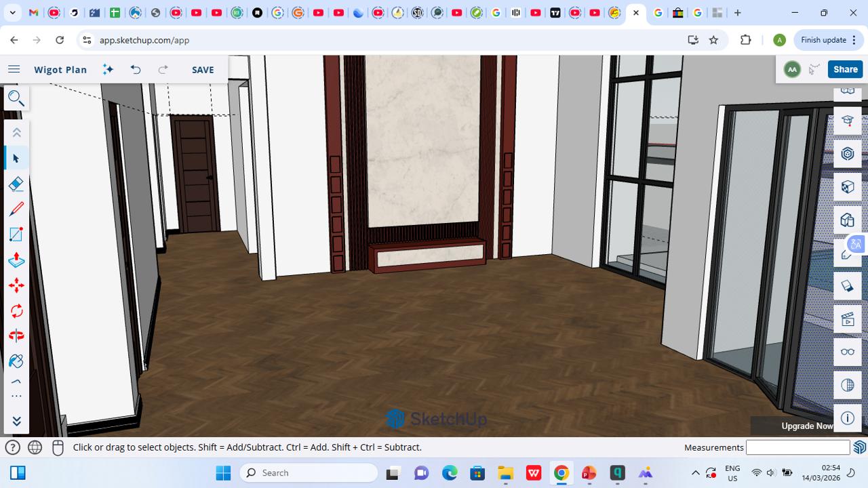Viewport: 868px width, 488px height.
Task: Click the Wigot Plan file name
Action: (x=60, y=69)
